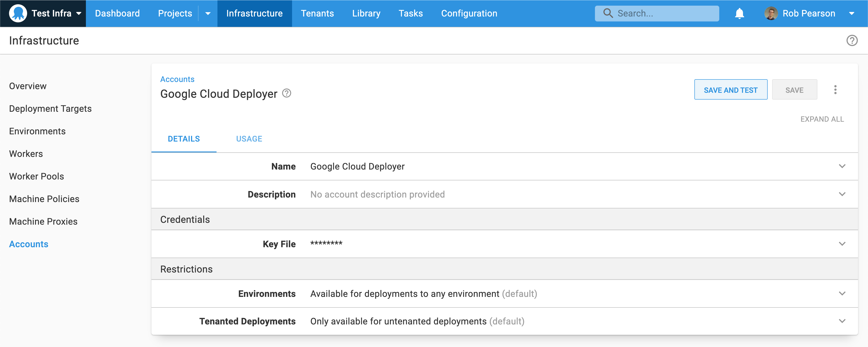Open the Tenants navigation item

(x=317, y=14)
